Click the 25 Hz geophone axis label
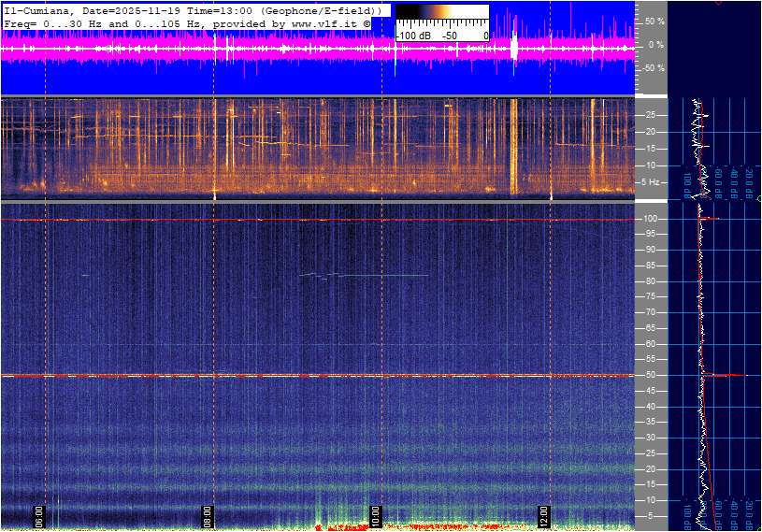762x532 pixels. pyautogui.click(x=651, y=115)
